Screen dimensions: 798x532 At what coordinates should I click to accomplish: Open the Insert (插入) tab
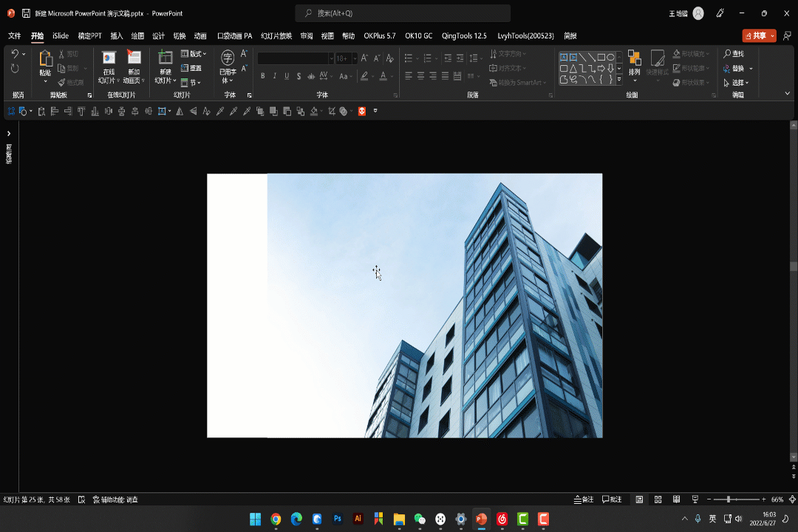coord(117,35)
